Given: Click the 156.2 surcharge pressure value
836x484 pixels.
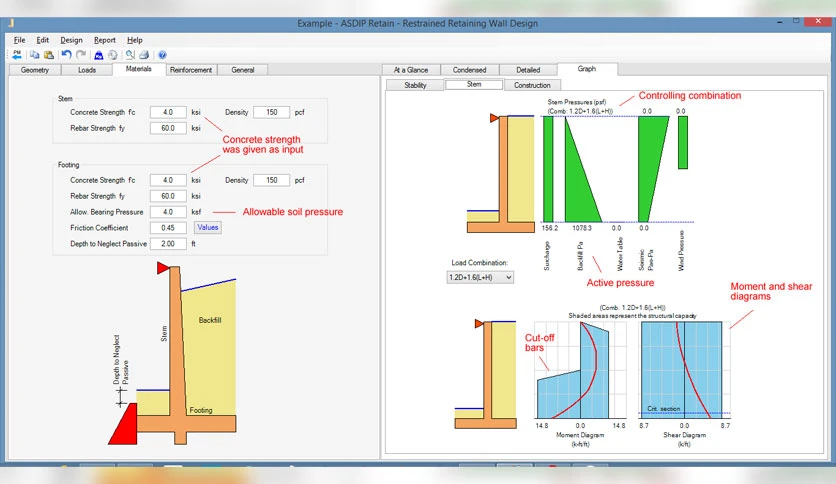Looking at the screenshot, I should pos(550,228).
